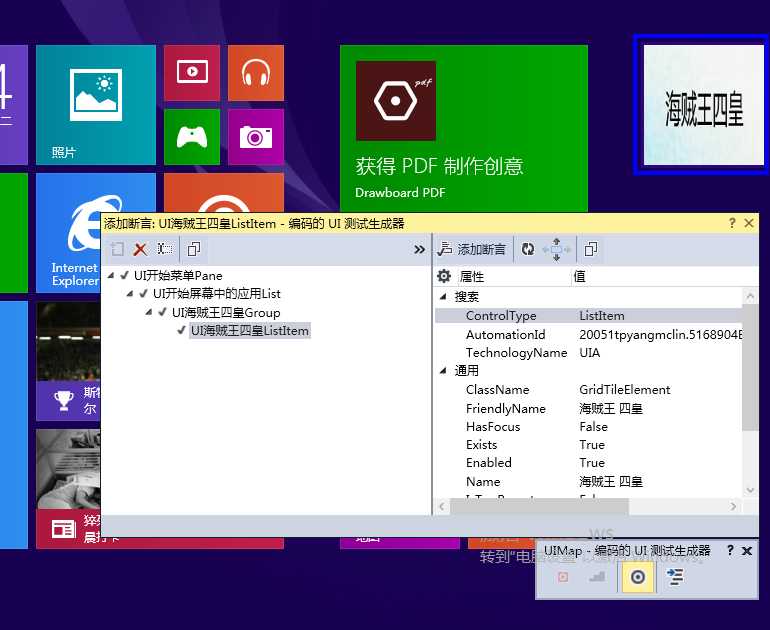
Task: Click the ListItem value cell
Action: tap(602, 316)
